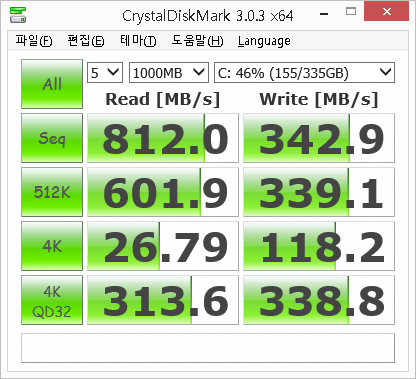Start the 4K benchmark test
The image size is (416, 379).
[x=52, y=246]
